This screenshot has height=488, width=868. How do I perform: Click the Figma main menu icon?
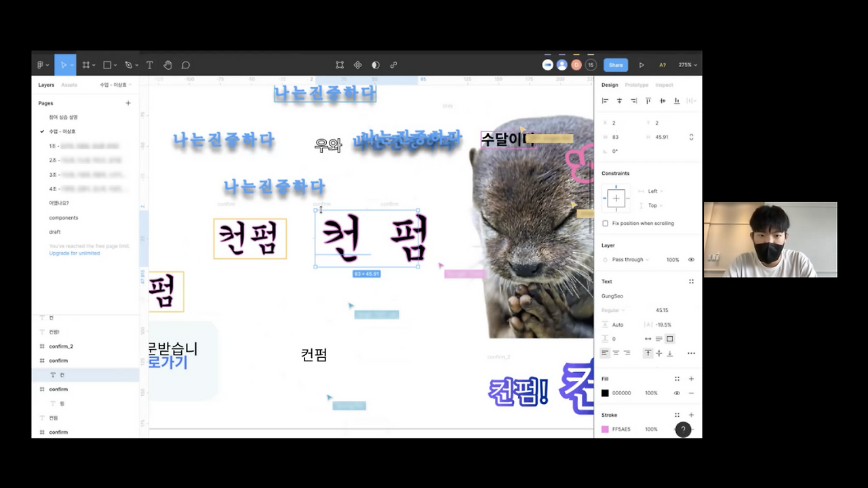39,64
